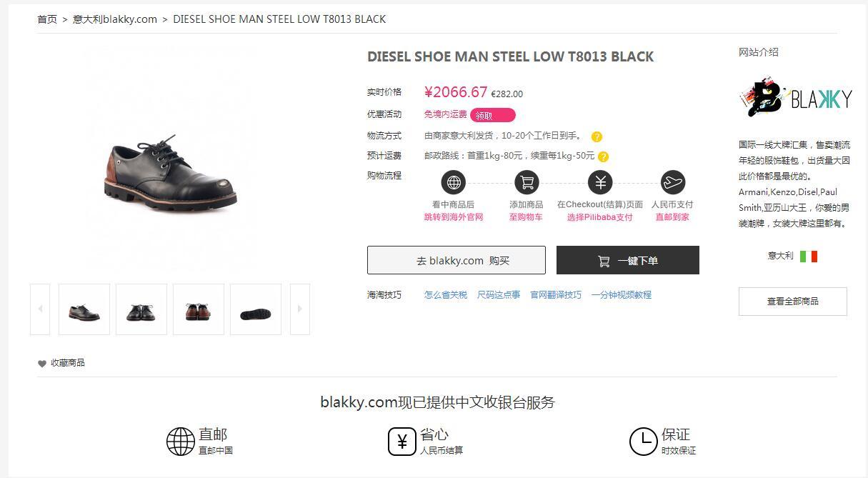
Task: Click the logistics help question mark icon
Action: 597,136
